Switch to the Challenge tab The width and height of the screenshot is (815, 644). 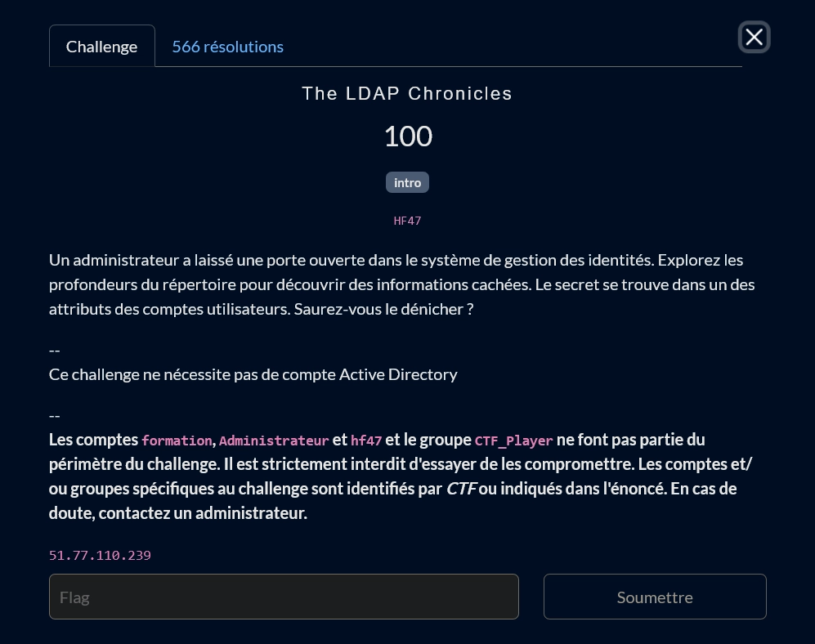(x=101, y=47)
